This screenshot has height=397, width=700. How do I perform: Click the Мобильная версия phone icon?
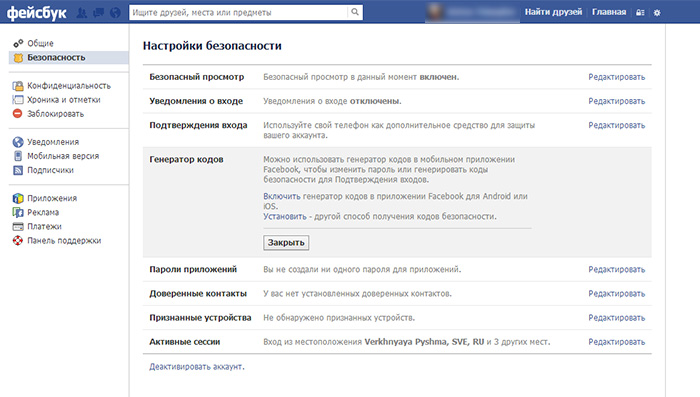tap(18, 156)
